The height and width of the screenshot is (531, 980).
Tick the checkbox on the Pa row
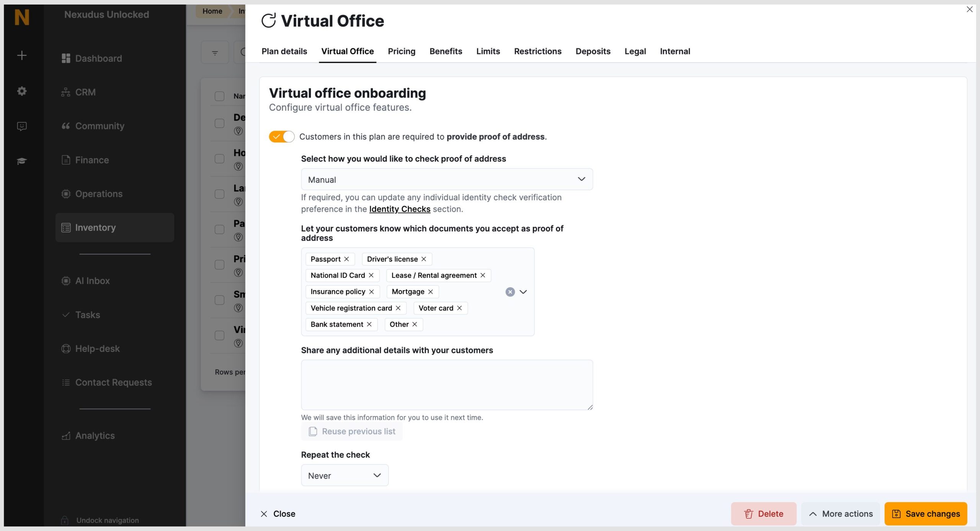(x=219, y=229)
